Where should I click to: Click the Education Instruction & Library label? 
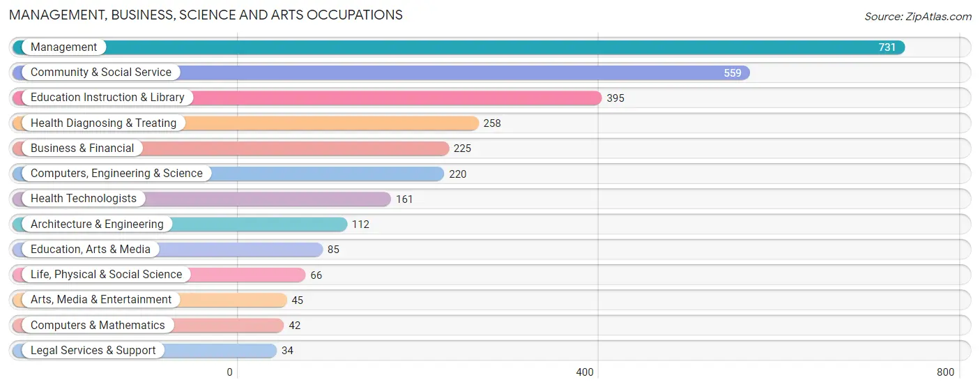(x=107, y=98)
